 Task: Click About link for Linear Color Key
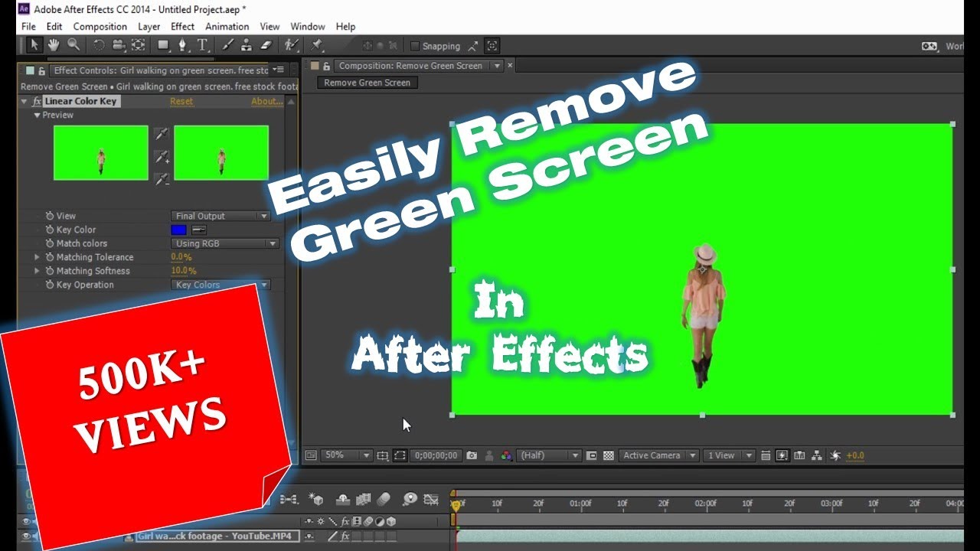pyautogui.click(x=267, y=101)
